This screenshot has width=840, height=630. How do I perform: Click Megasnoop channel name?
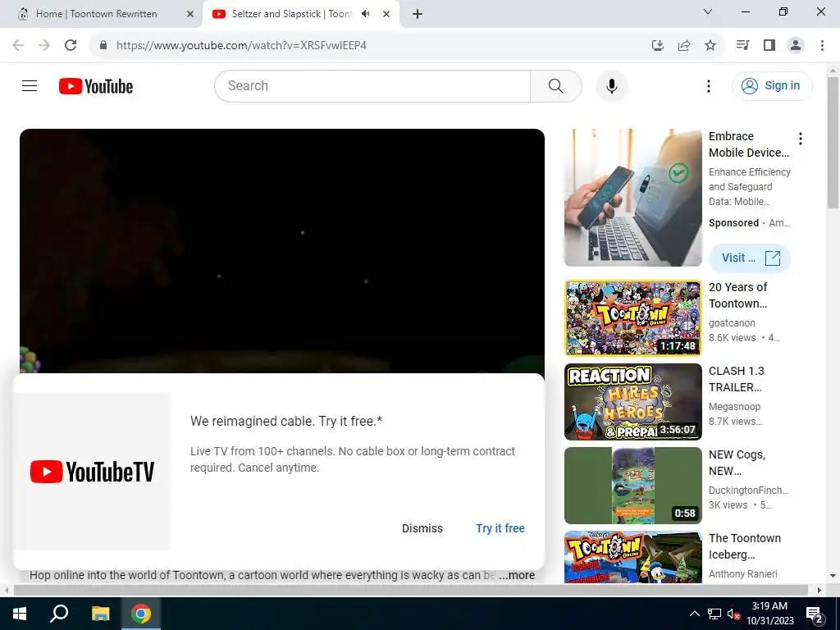(x=734, y=407)
